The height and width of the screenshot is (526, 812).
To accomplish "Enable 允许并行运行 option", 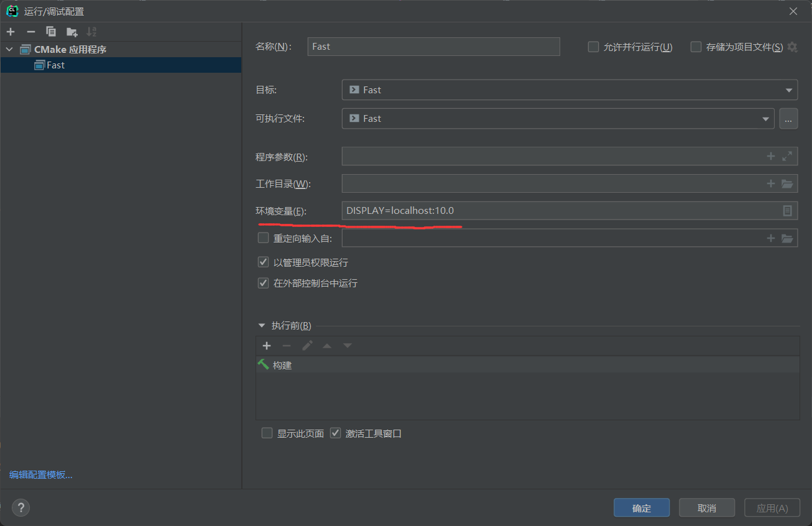I will coord(593,47).
